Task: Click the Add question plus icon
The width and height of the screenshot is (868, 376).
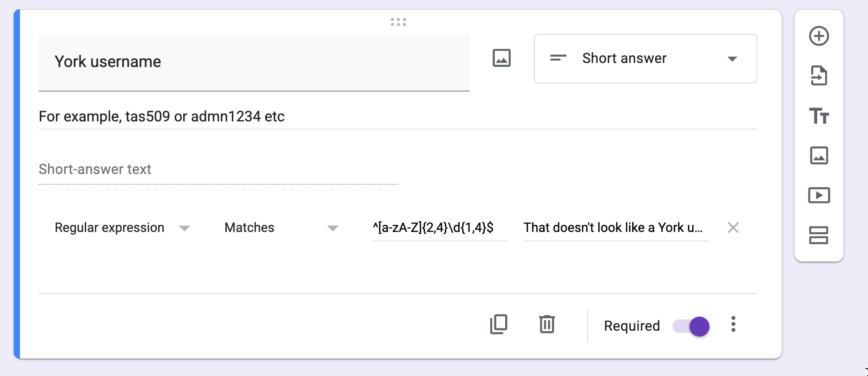Action: click(819, 36)
